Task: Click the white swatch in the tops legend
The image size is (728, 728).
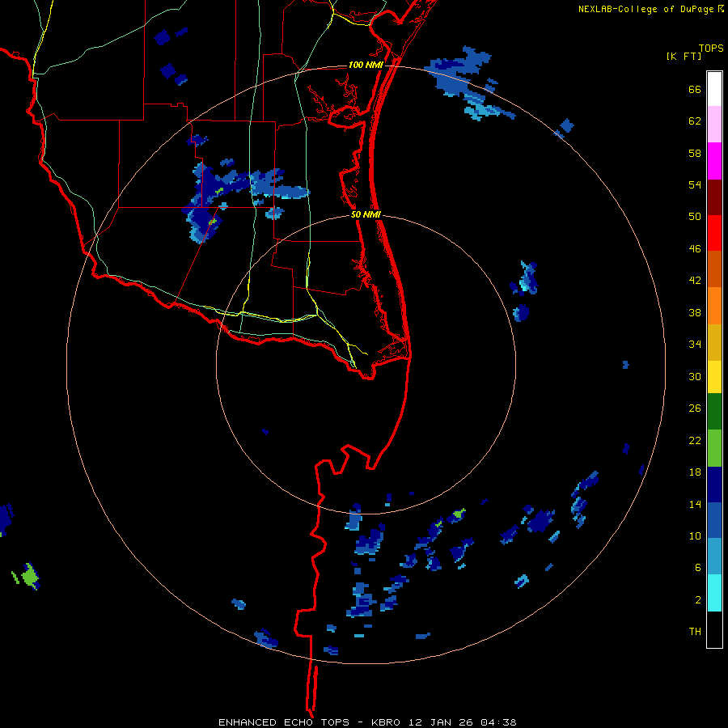Action: (714, 89)
